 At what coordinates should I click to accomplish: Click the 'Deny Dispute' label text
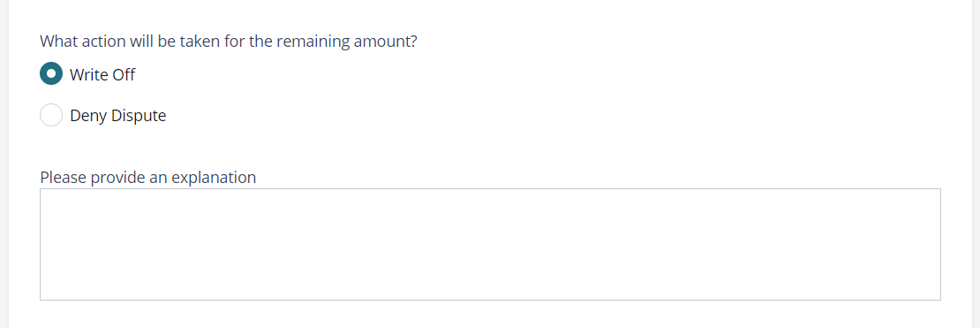click(x=118, y=116)
